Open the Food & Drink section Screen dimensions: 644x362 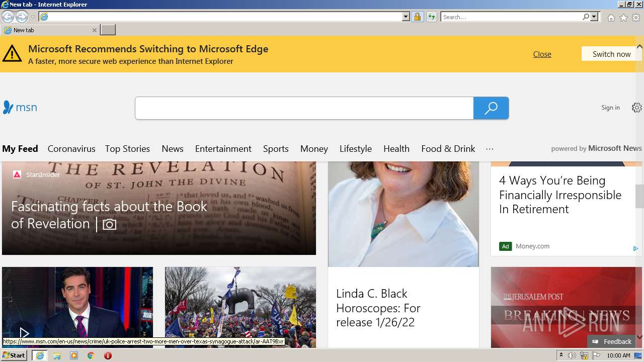coord(448,149)
